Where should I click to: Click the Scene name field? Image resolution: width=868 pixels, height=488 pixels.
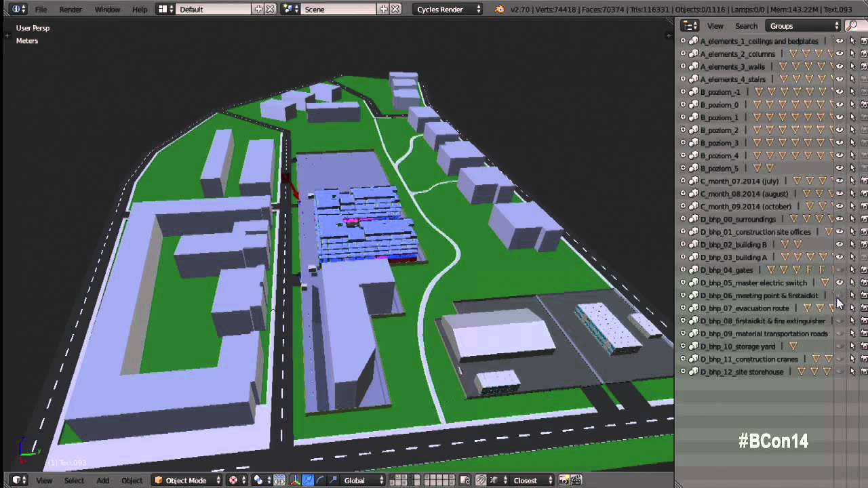point(338,9)
